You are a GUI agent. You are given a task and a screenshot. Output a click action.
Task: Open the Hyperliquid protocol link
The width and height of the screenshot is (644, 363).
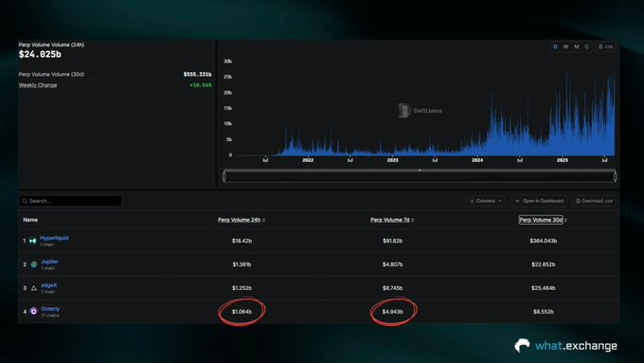(x=54, y=238)
